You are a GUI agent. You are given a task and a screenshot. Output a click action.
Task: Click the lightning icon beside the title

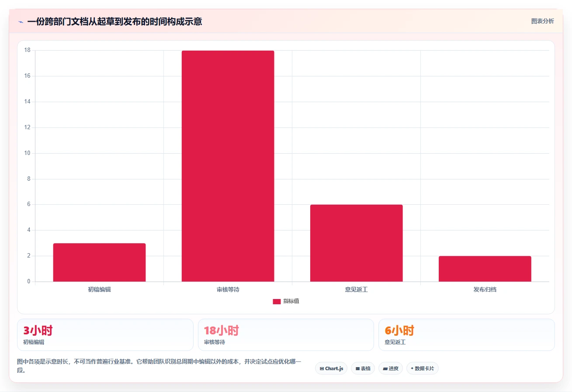[x=21, y=21]
